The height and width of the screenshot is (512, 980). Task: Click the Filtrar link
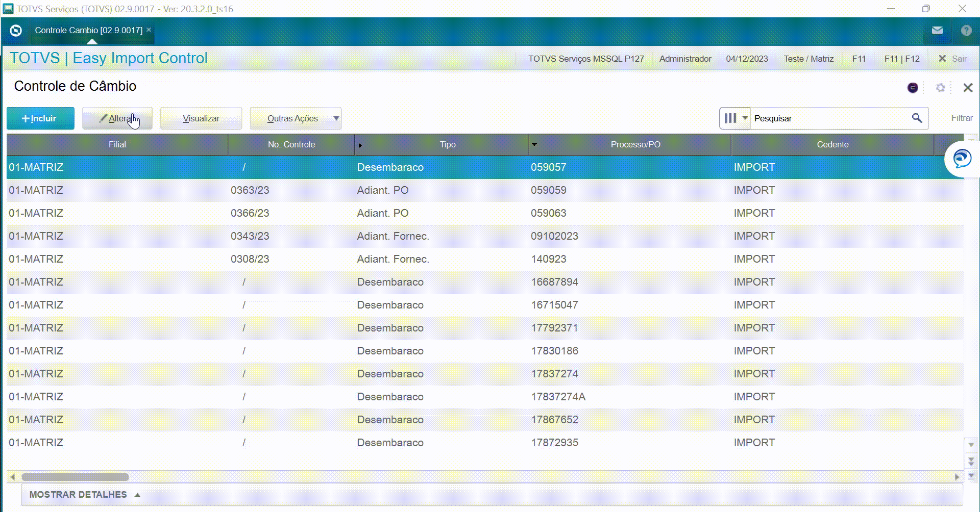962,118
